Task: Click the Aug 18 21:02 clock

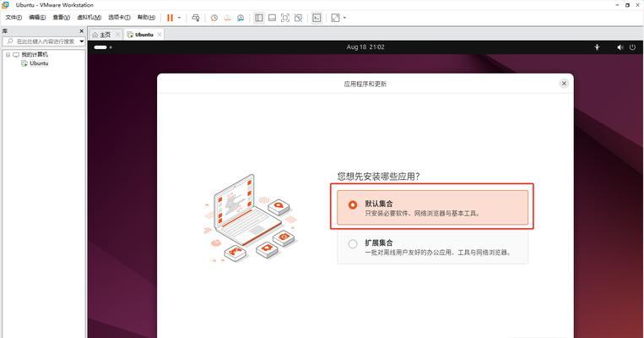Action: (365, 47)
